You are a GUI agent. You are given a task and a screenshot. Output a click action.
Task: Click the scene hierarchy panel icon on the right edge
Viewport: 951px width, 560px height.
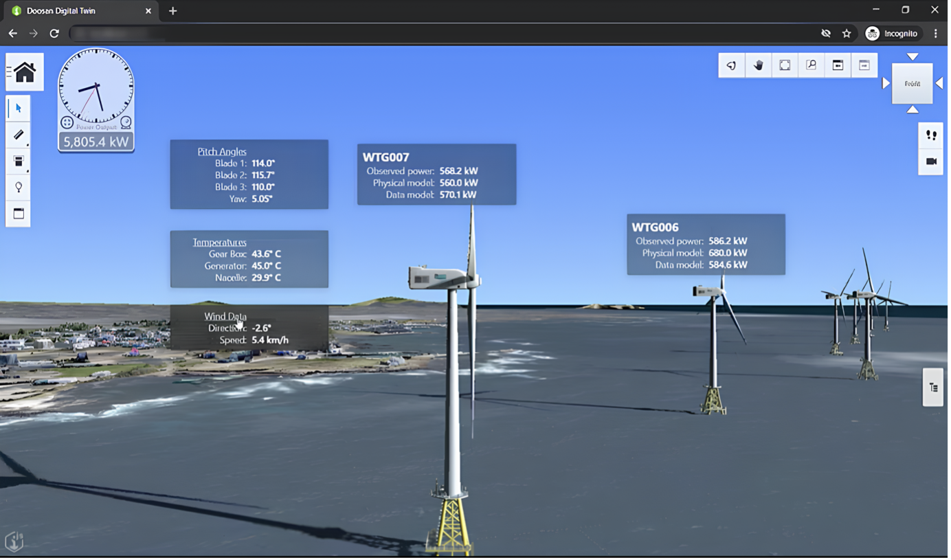coord(932,386)
